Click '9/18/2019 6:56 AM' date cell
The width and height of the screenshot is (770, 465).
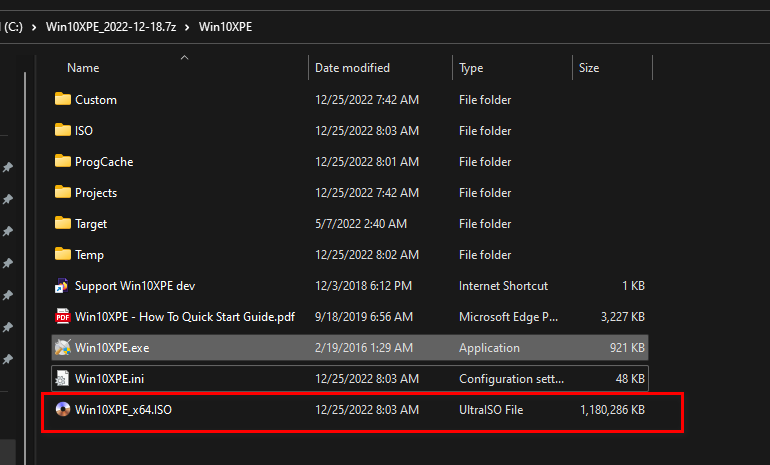coord(364,317)
